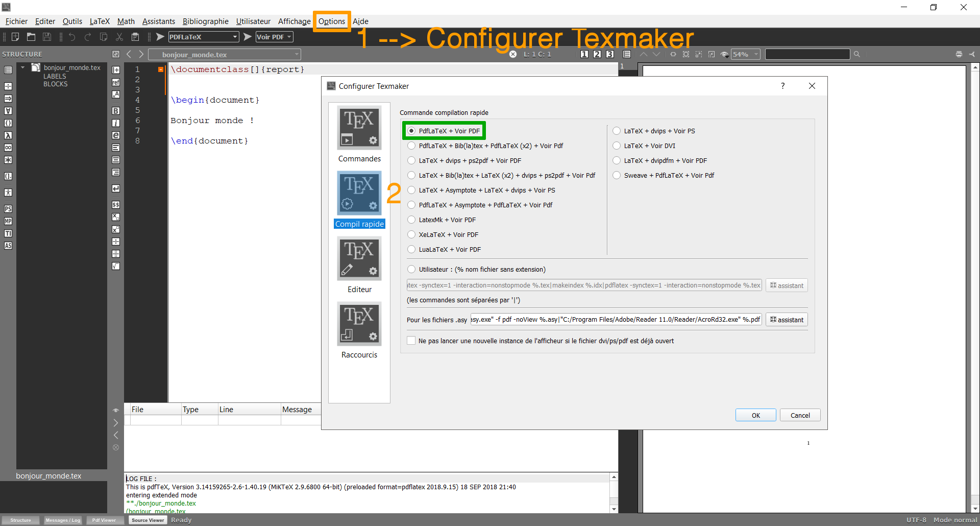Click OK to confirm configuration
Viewport: 980px width, 526px height.
point(755,415)
